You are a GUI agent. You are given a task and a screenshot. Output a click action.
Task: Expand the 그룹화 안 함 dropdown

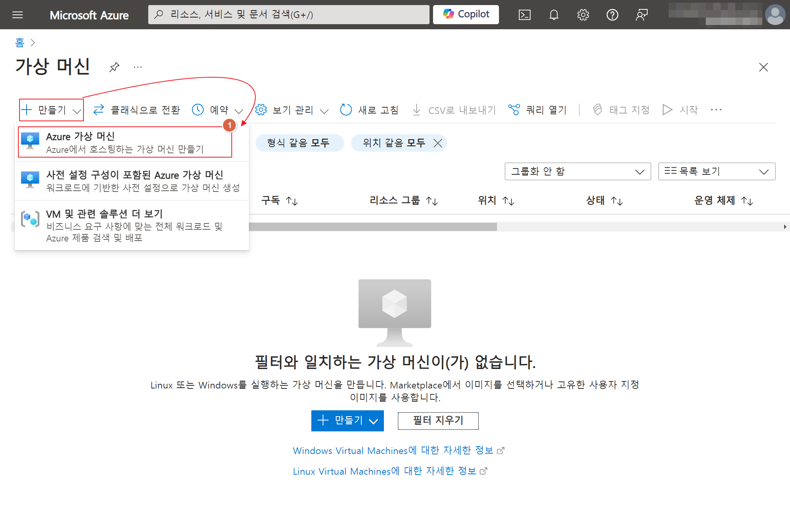577,172
